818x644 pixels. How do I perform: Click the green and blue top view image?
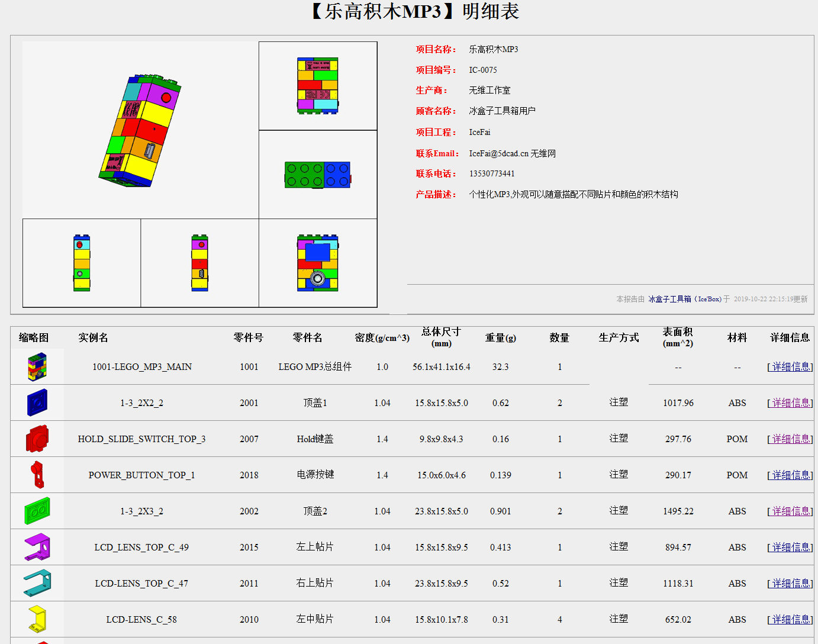click(x=318, y=175)
